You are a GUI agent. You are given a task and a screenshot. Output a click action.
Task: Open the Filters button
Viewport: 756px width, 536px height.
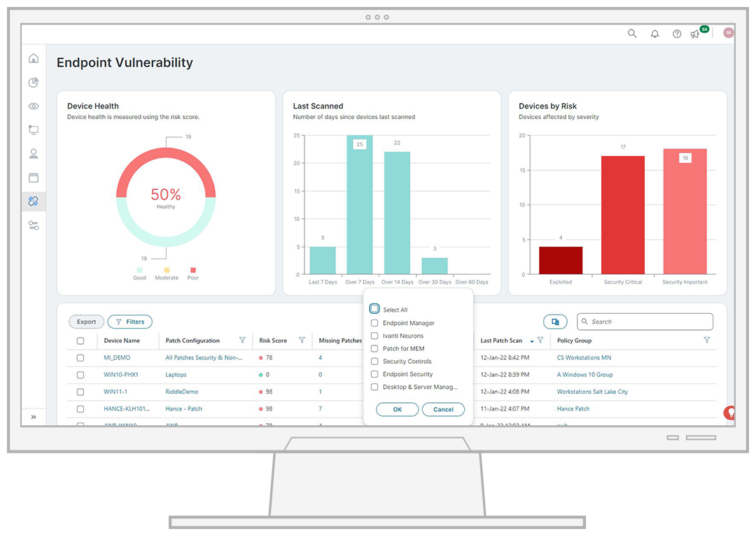point(130,322)
